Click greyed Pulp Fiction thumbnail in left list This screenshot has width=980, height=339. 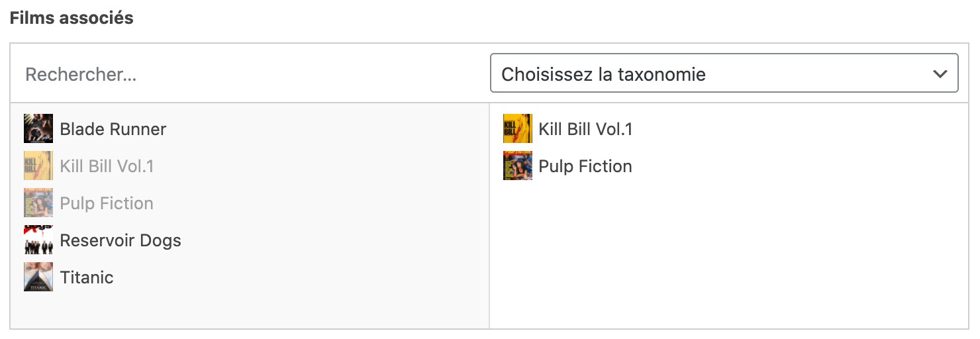click(x=38, y=203)
